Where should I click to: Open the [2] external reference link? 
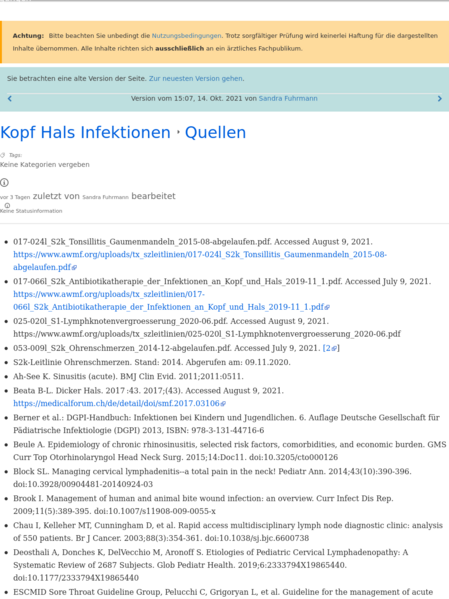tap(331, 348)
